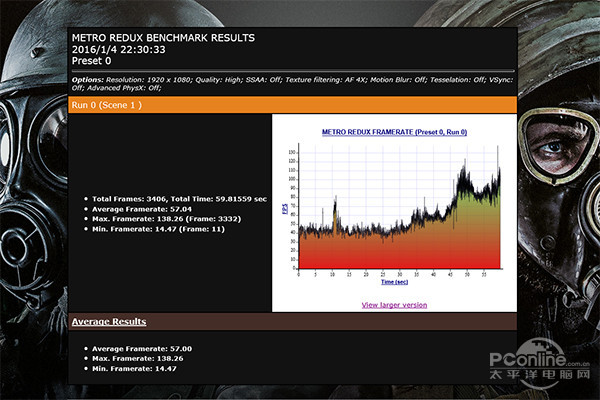Select the 'Average Results' heading

(x=109, y=322)
